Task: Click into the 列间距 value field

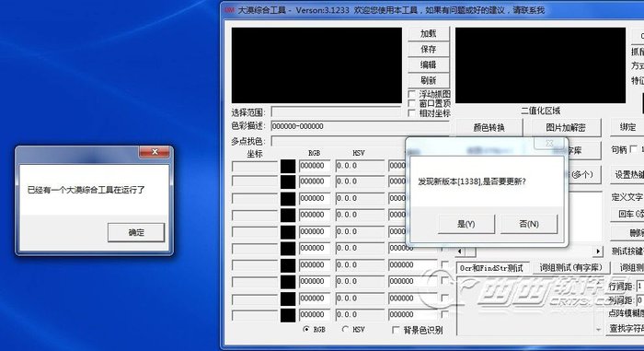Action: (640, 300)
